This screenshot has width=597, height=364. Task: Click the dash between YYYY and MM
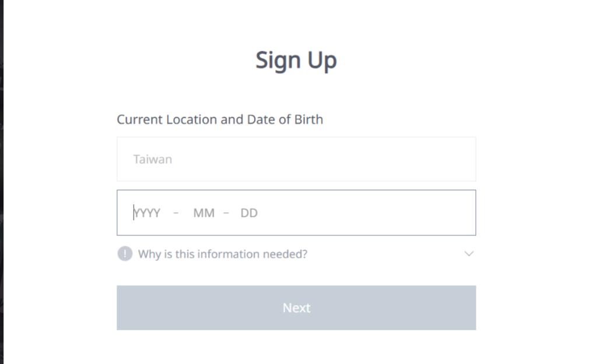176,213
